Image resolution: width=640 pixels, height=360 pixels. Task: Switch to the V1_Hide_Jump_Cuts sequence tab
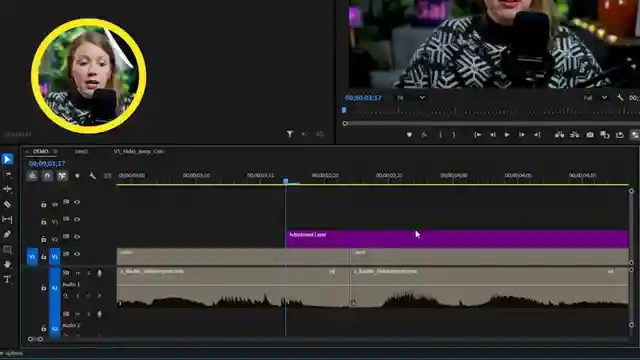(x=139, y=151)
